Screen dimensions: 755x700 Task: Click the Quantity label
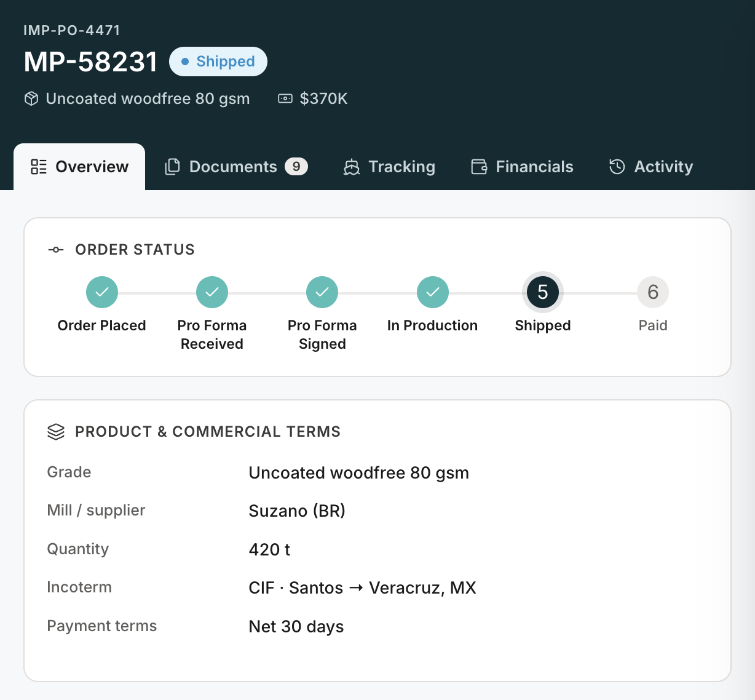78,549
